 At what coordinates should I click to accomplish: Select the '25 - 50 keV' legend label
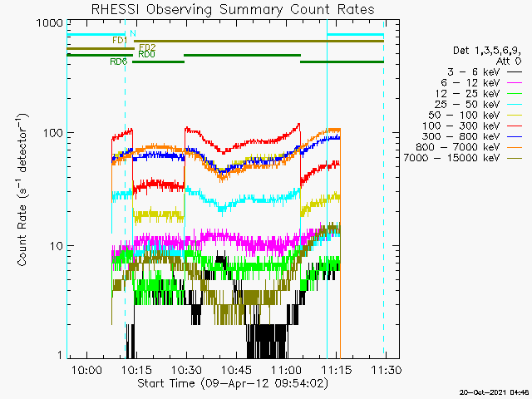(467, 104)
